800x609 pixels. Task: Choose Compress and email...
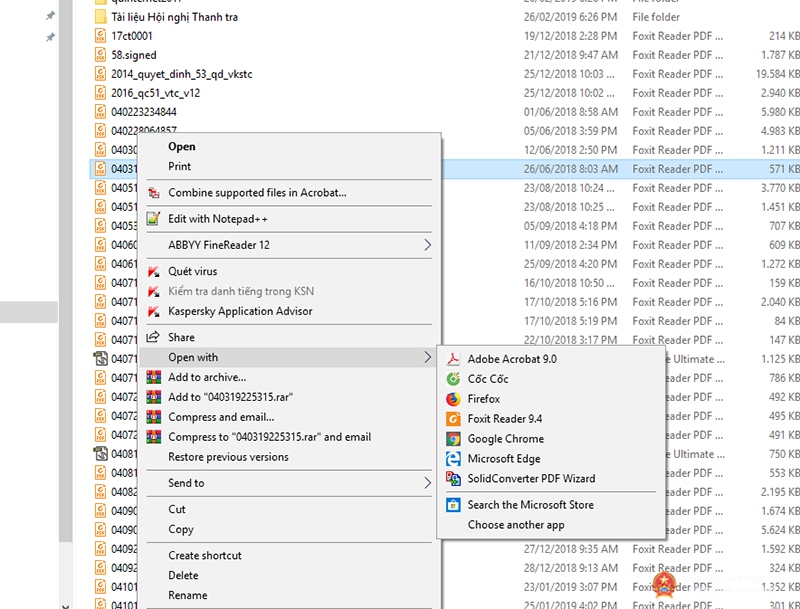[289, 417]
